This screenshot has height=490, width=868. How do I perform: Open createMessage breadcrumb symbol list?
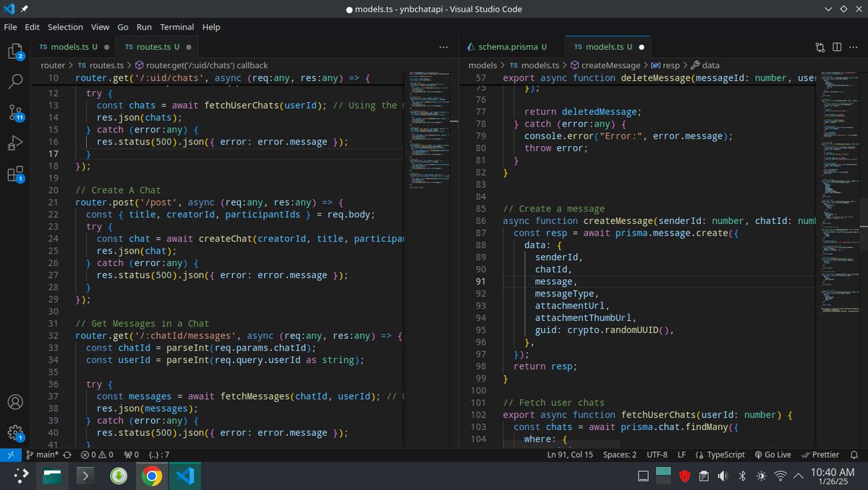pos(605,65)
